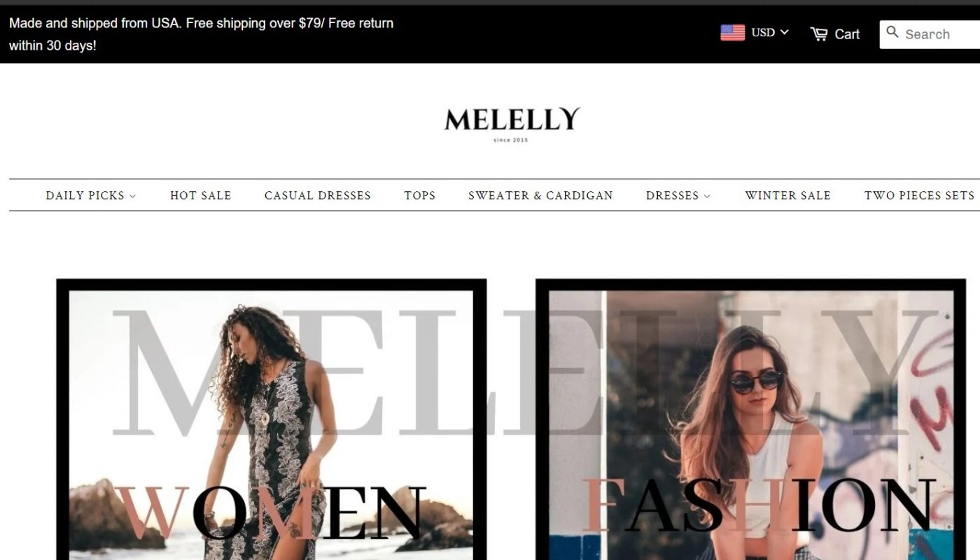This screenshot has height=560, width=980.
Task: Open the shopping cart icon
Action: point(819,34)
